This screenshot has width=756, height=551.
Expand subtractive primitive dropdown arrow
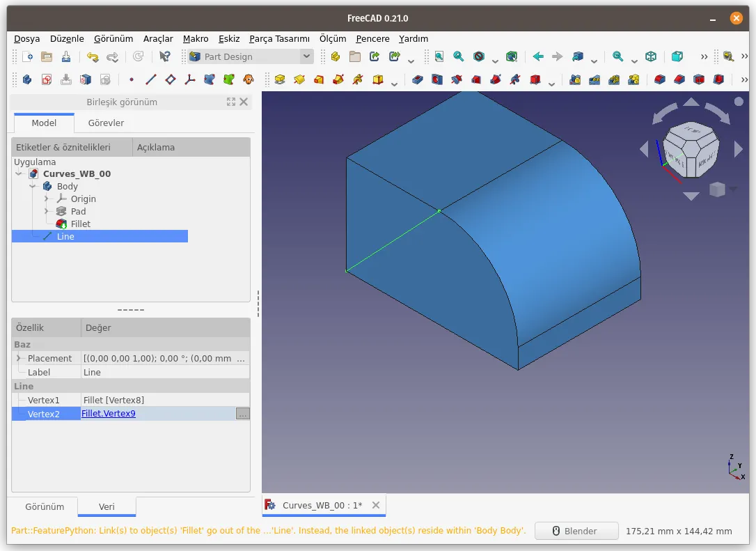[551, 84]
